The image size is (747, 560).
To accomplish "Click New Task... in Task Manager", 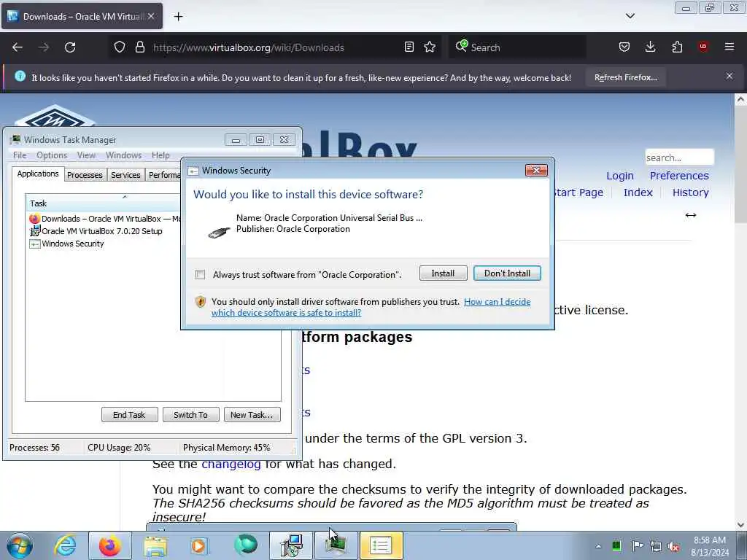I will [x=252, y=415].
